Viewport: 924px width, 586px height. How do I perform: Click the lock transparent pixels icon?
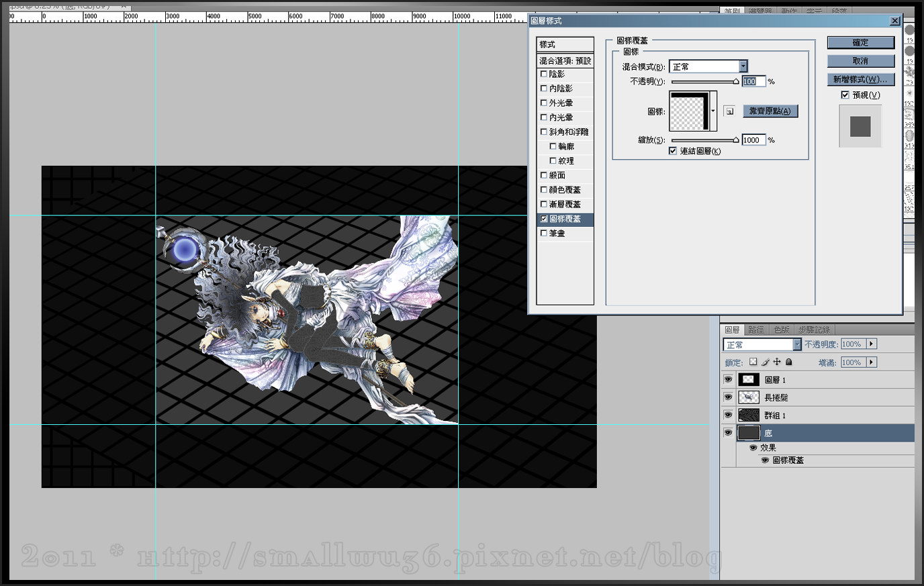(x=753, y=362)
